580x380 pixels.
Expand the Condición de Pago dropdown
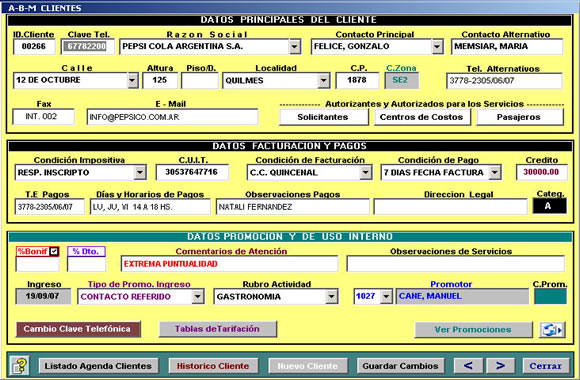495,172
